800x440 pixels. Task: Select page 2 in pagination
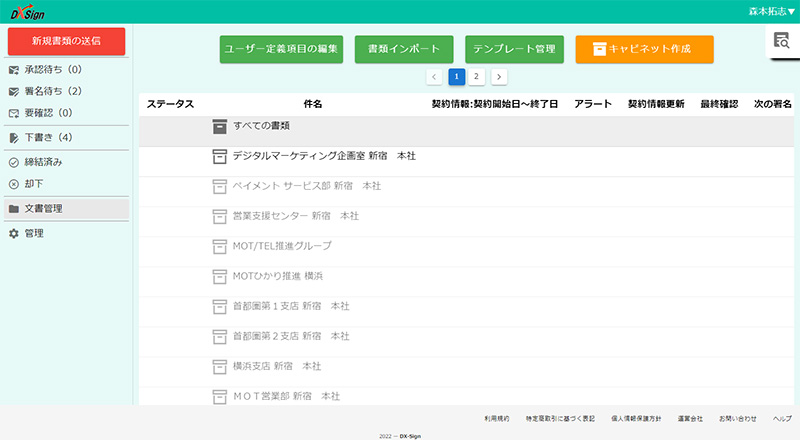tap(477, 77)
